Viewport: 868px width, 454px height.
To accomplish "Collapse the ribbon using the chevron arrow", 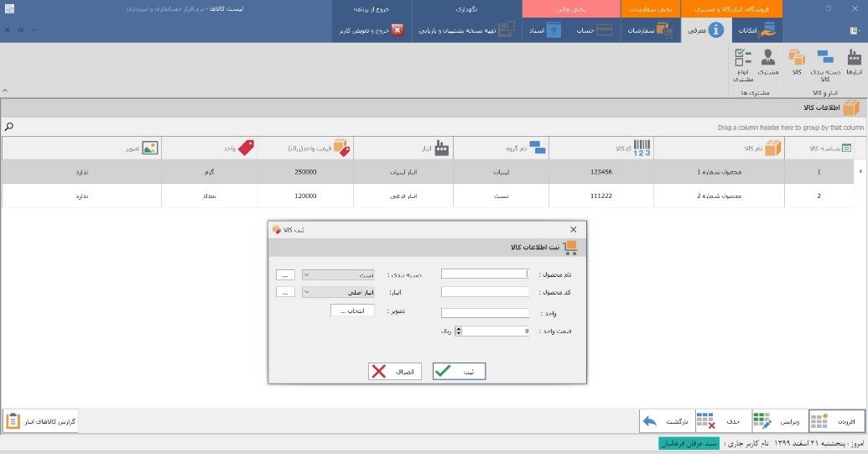I will pyautogui.click(x=6, y=91).
